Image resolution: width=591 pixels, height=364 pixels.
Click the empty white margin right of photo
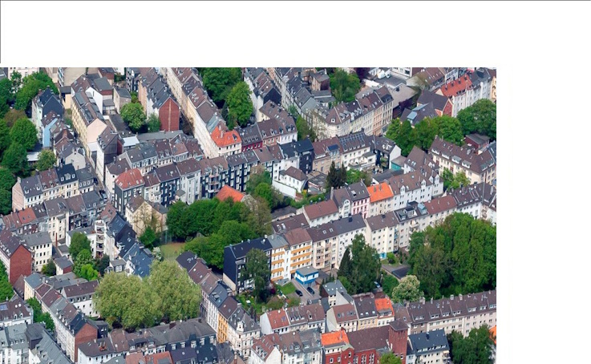coord(543,215)
